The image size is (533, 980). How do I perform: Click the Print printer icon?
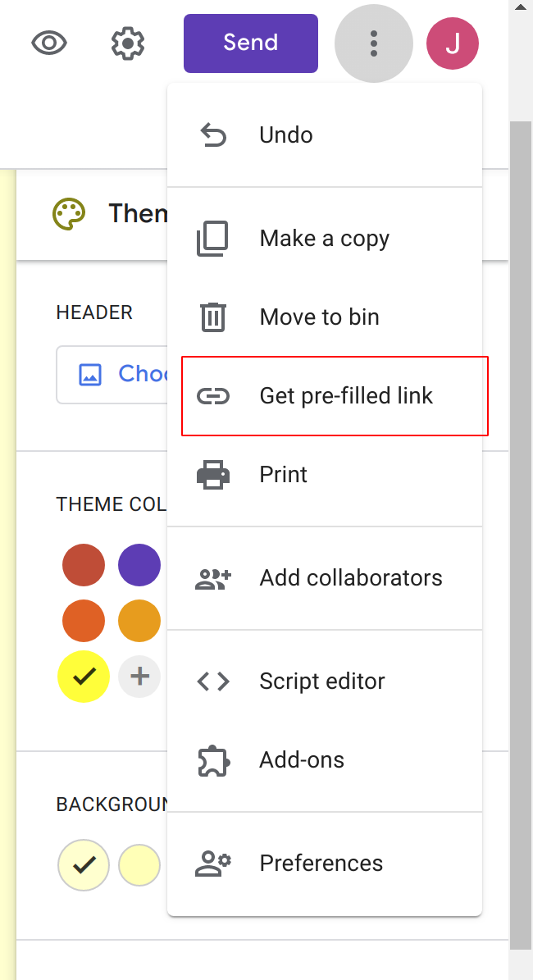pos(213,474)
